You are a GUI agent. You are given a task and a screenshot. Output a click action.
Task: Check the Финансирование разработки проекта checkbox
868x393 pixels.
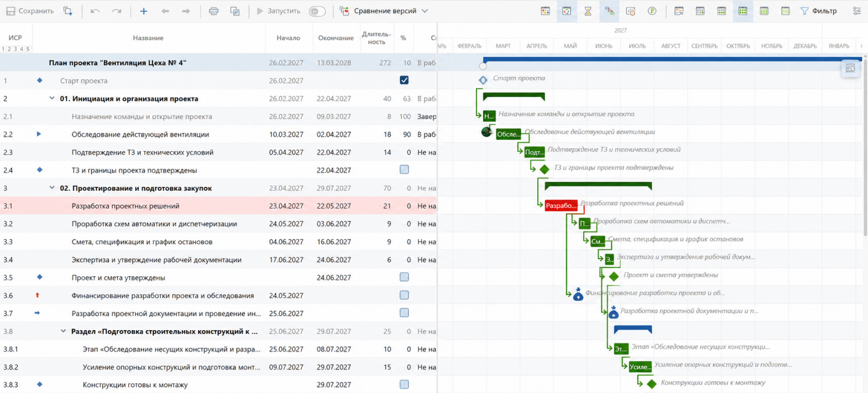click(x=405, y=295)
